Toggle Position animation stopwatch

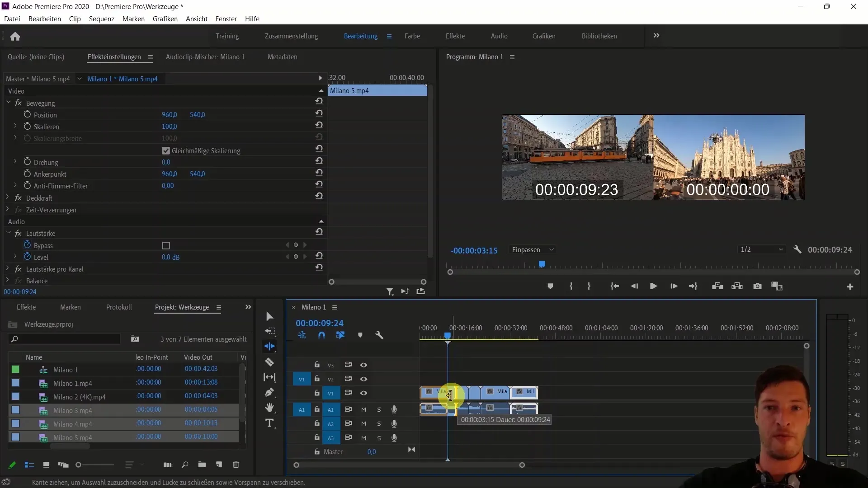27,114
